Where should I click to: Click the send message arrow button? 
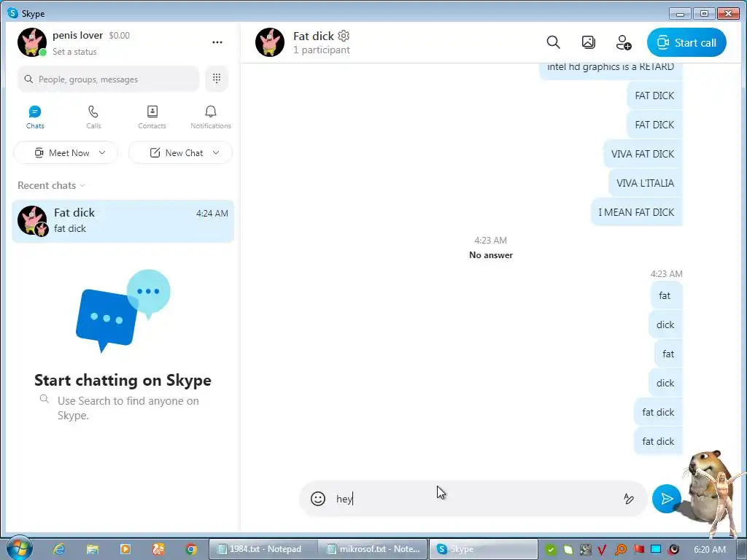pyautogui.click(x=667, y=499)
